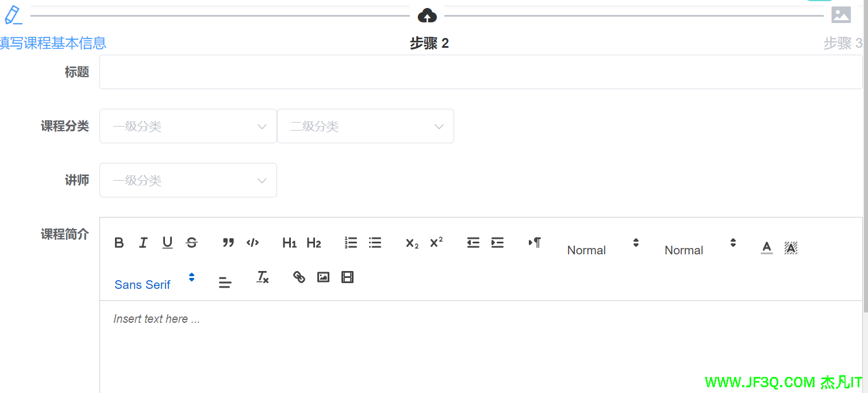Open the Sans Serif font picker
The height and width of the screenshot is (393, 868).
point(154,284)
